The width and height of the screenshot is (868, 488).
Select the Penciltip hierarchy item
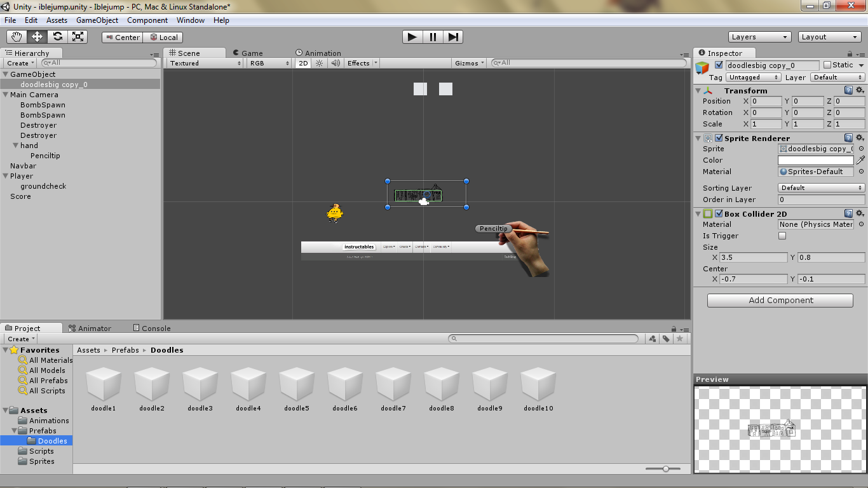[x=45, y=156]
